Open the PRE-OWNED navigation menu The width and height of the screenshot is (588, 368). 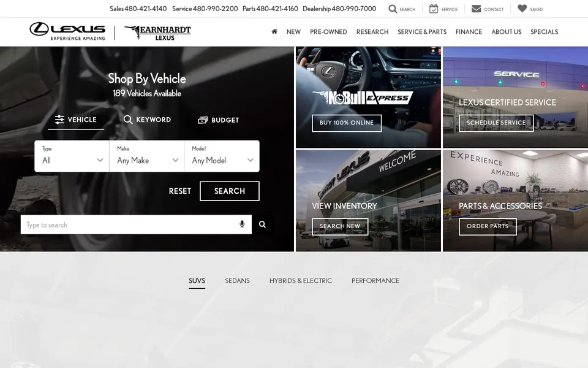coord(328,32)
